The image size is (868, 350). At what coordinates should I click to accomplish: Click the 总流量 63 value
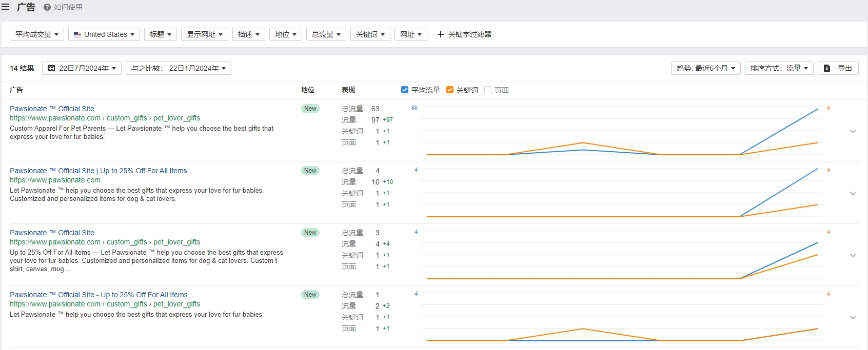click(376, 109)
